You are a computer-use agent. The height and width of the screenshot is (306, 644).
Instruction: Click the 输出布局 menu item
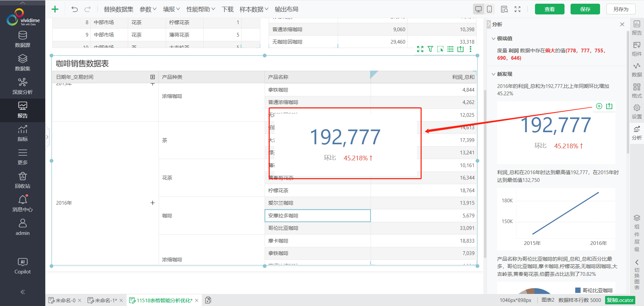click(286, 9)
